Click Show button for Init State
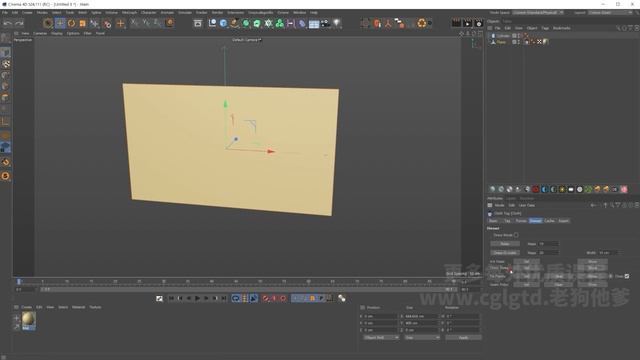Screen dimensions: 640x360 [592, 262]
